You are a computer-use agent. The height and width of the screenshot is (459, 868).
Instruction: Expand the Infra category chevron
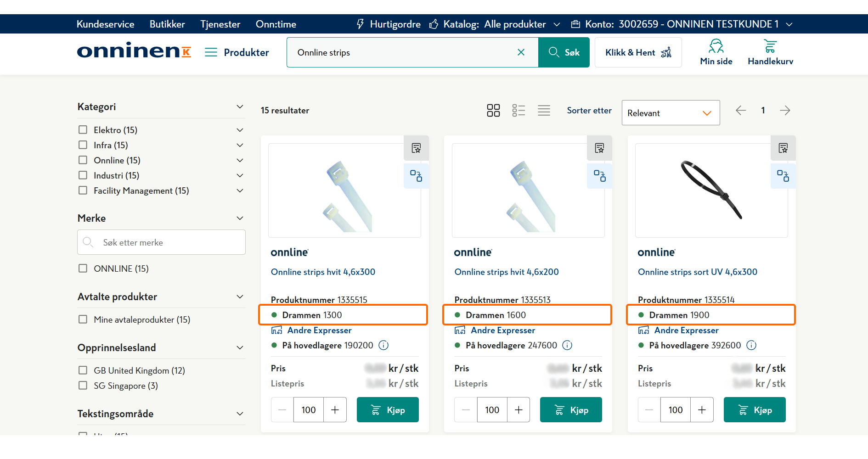pos(240,145)
